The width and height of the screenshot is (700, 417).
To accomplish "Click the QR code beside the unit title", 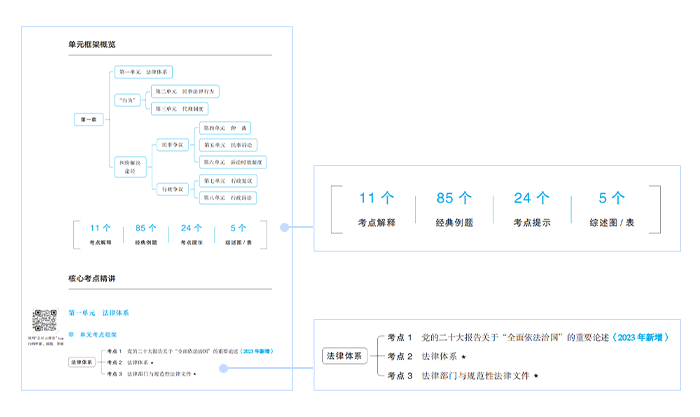I will (45, 320).
